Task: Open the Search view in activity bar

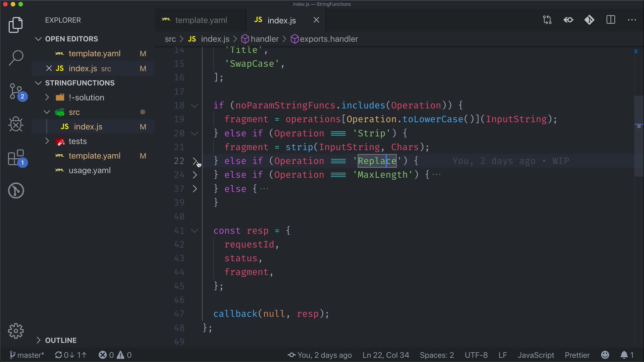Action: (16, 58)
